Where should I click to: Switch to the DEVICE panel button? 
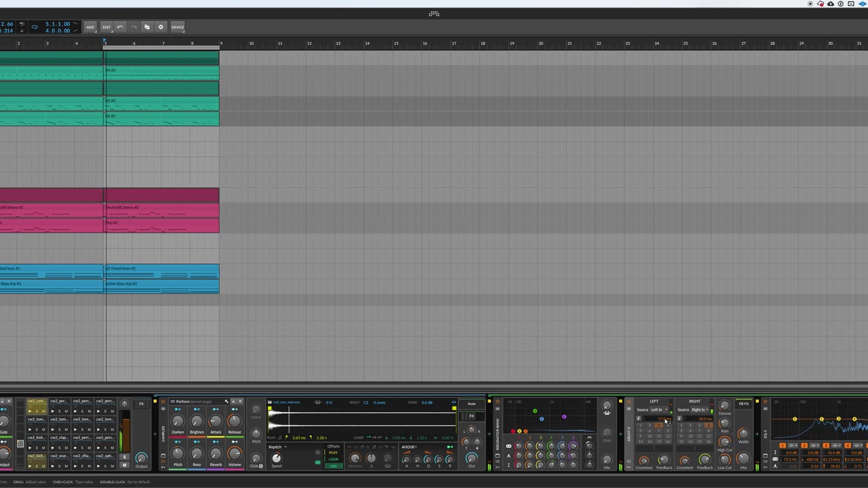tap(178, 27)
